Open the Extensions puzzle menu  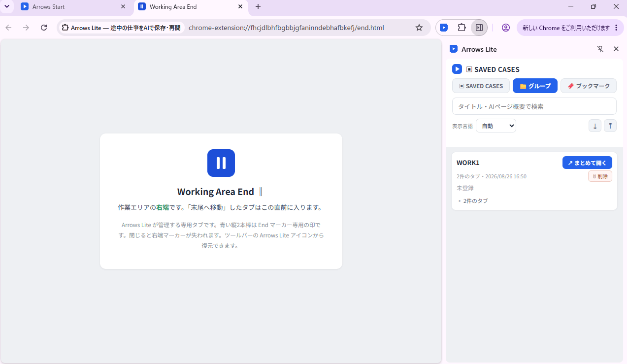pos(462,28)
